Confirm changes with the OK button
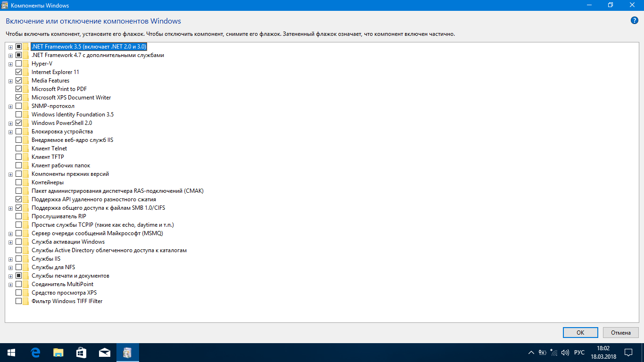The width and height of the screenshot is (644, 362). [580, 332]
